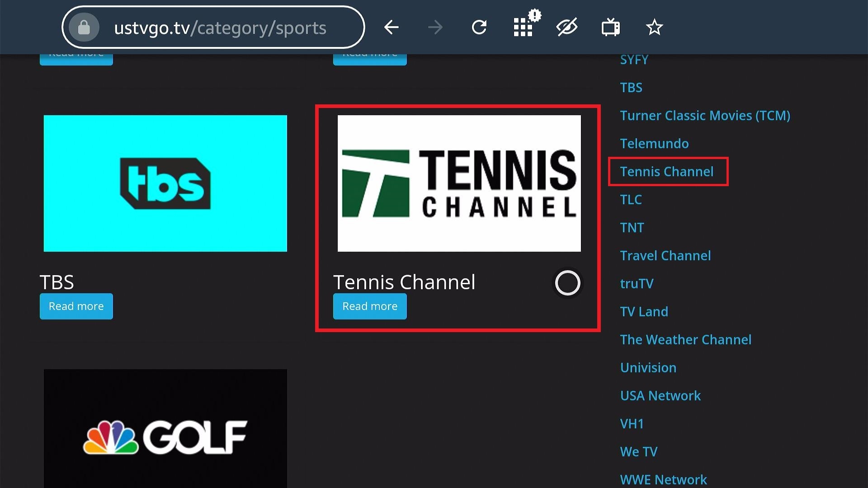
Task: Select USA Network from the channel list
Action: coord(660,396)
